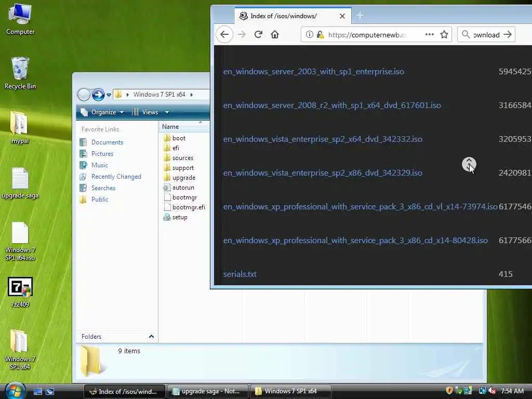532x399 pixels.
Task: Open a new browser tab
Action: click(360, 16)
